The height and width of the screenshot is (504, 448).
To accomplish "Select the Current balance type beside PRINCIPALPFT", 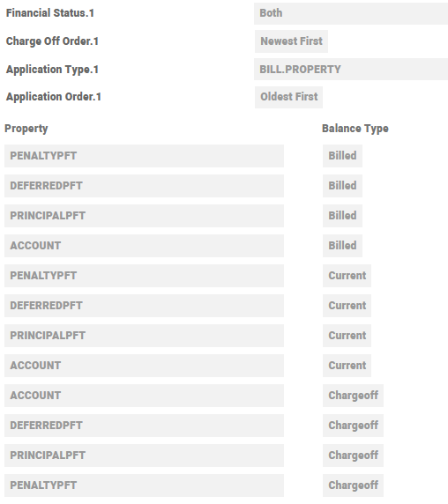I will pos(347,336).
